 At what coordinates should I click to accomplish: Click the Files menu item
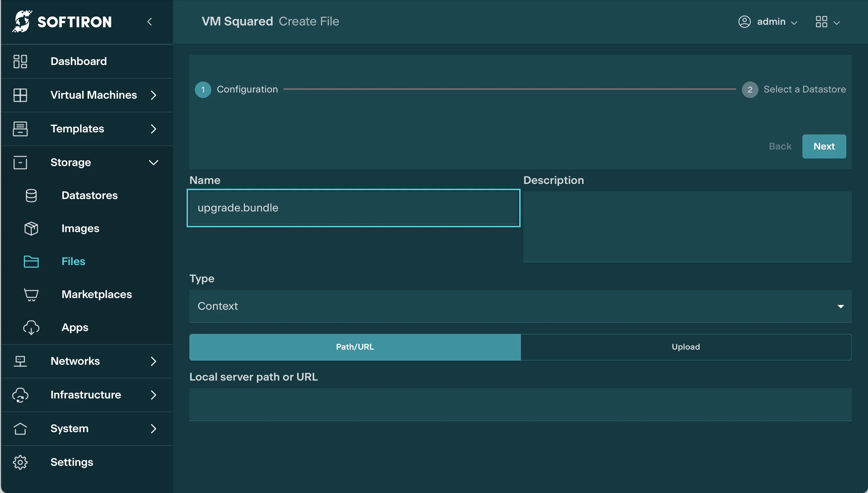(x=73, y=261)
